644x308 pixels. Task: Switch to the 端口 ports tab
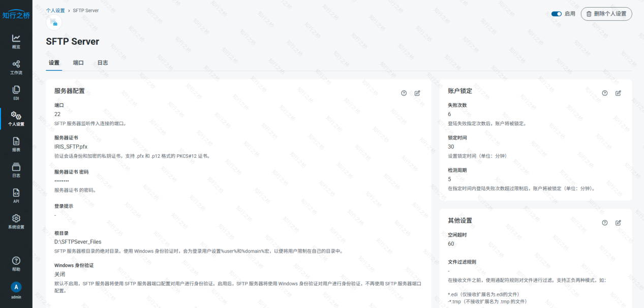click(78, 63)
